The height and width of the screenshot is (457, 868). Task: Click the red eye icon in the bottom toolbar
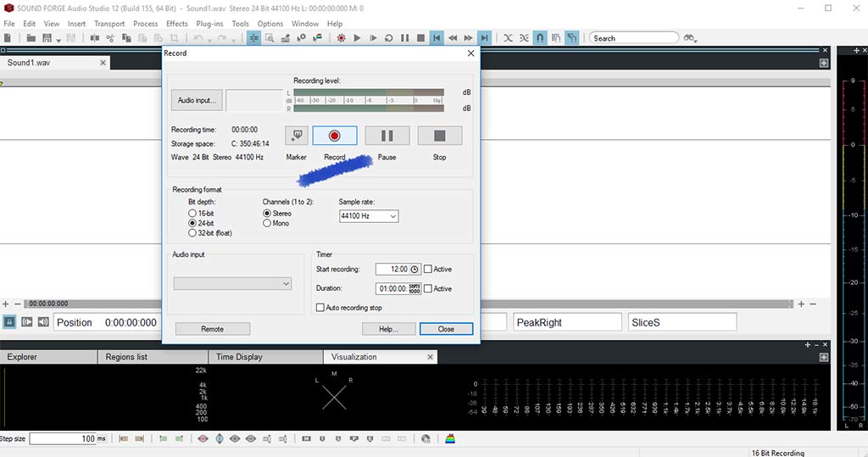click(203, 438)
